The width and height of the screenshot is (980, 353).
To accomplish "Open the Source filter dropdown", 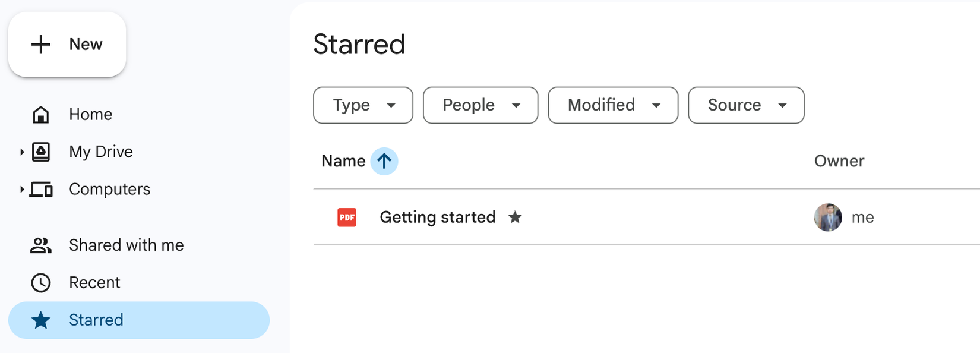I will coord(746,105).
